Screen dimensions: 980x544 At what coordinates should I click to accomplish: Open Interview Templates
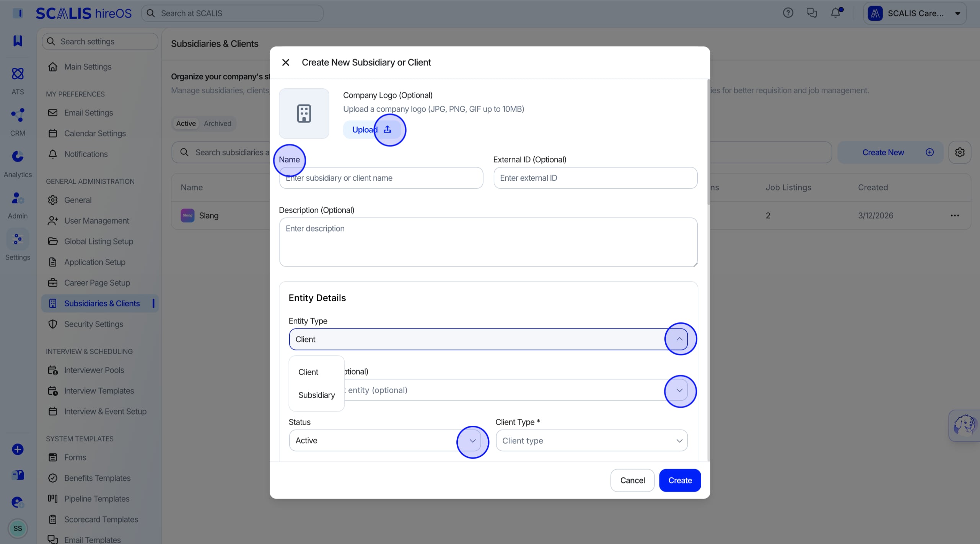[x=100, y=390]
